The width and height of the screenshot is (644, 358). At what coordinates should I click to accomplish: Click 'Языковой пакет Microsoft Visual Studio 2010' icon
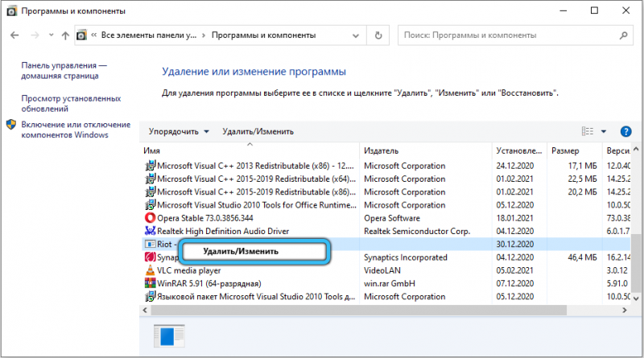click(x=151, y=296)
